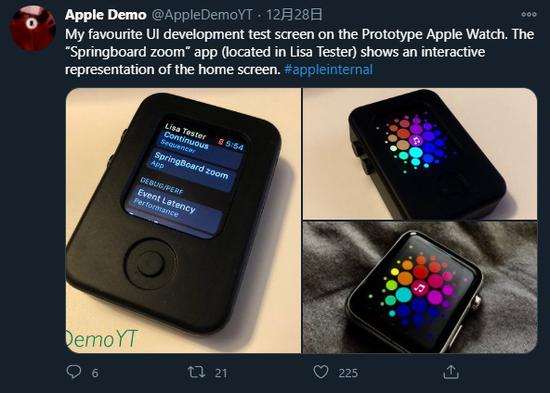550x393 pixels.
Task: Open the Apple Demo profile avatar
Action: coord(33,28)
